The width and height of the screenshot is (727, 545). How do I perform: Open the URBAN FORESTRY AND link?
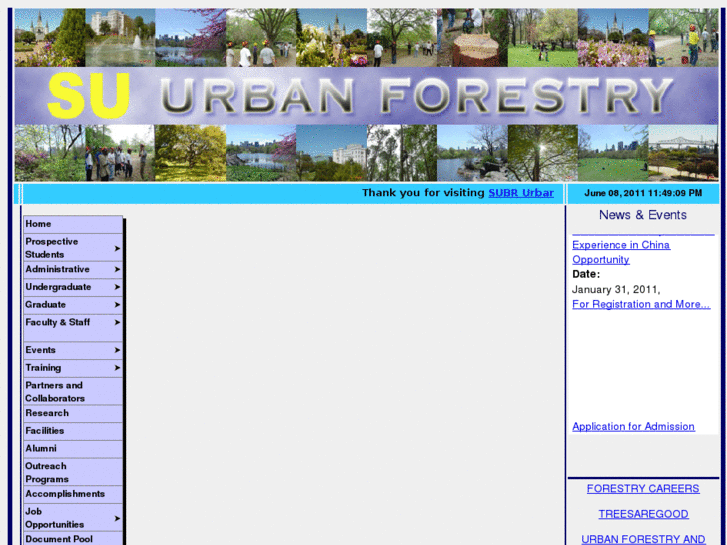pyautogui.click(x=643, y=539)
